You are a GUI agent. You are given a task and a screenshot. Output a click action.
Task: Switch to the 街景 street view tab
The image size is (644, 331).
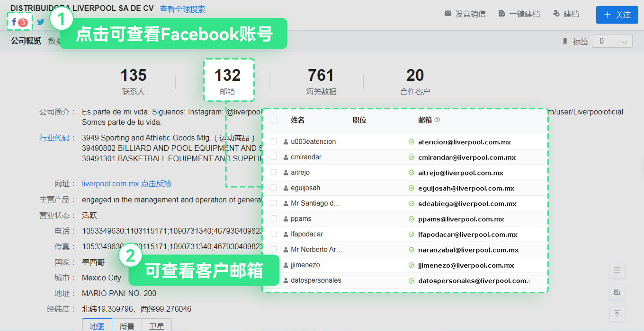coord(126,326)
